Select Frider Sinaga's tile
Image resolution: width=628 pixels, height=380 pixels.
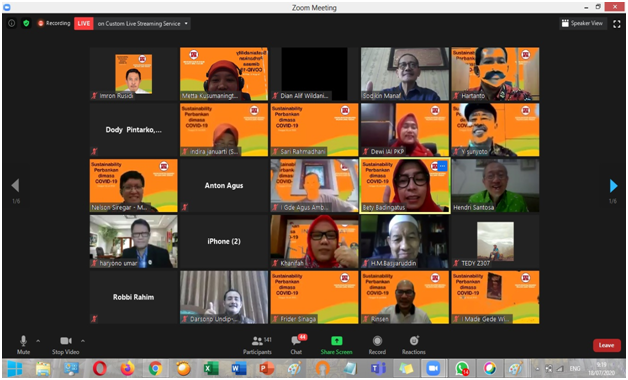pos(314,297)
